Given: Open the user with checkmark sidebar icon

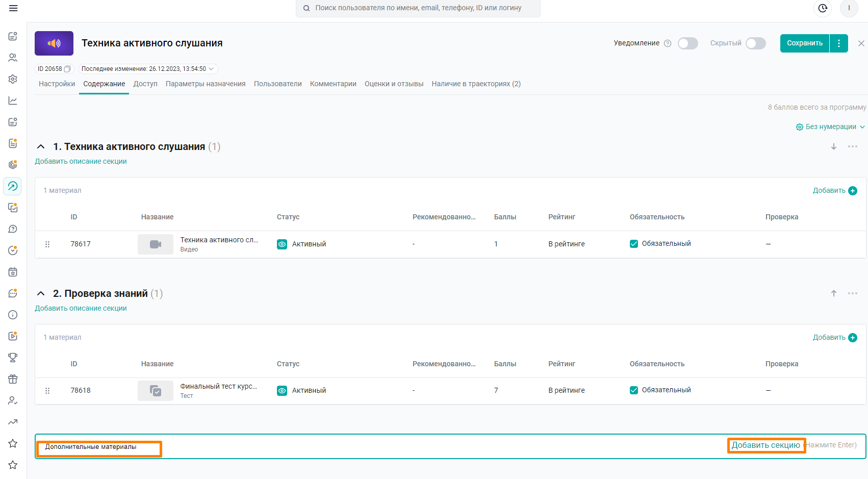Looking at the screenshot, I should click(x=13, y=400).
